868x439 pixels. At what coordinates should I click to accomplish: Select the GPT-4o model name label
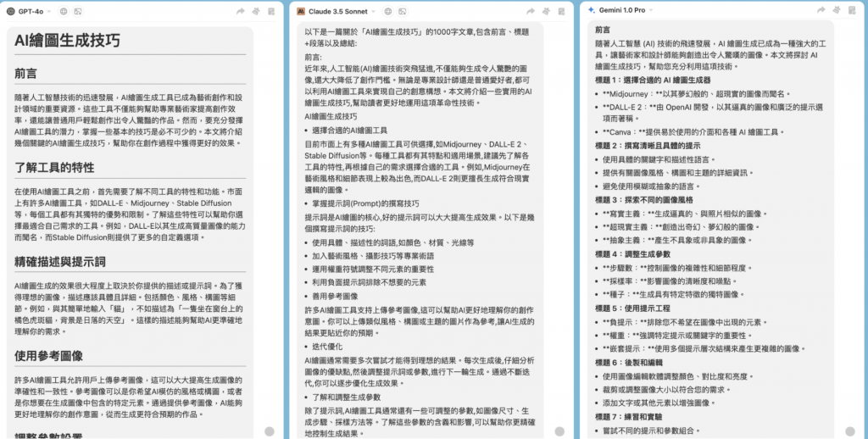pyautogui.click(x=31, y=11)
